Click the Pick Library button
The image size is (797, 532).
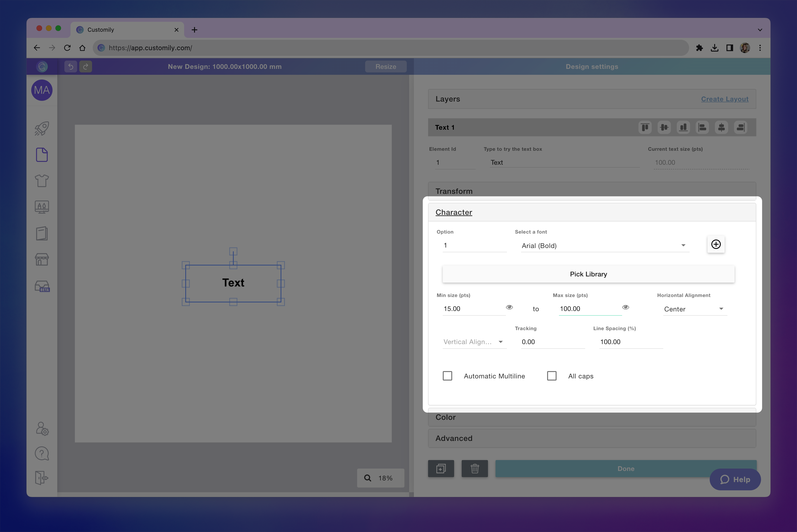pos(588,274)
